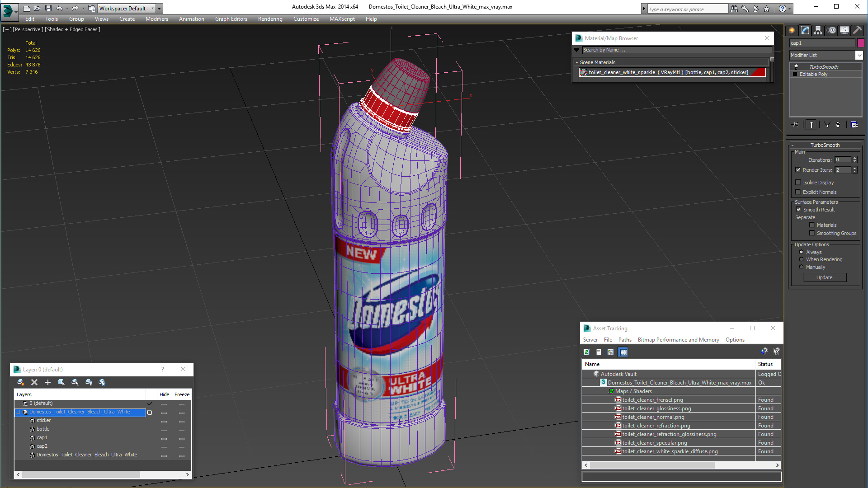Screen dimensions: 868x488
Task: Click Highlight Selected Objects' Layers icon
Action: (75, 382)
